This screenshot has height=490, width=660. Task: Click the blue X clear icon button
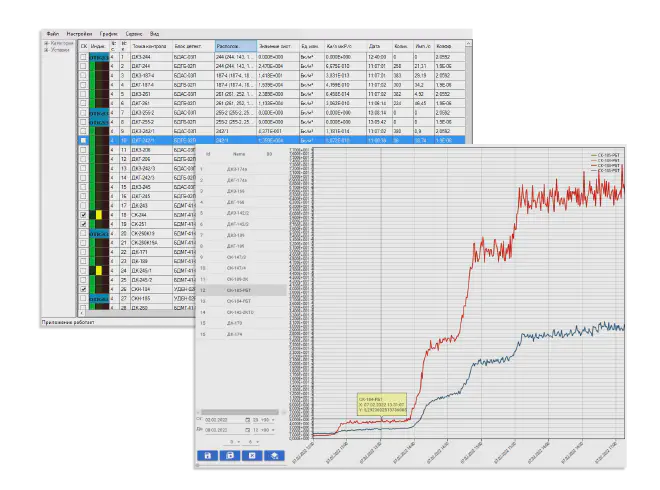[x=252, y=455]
